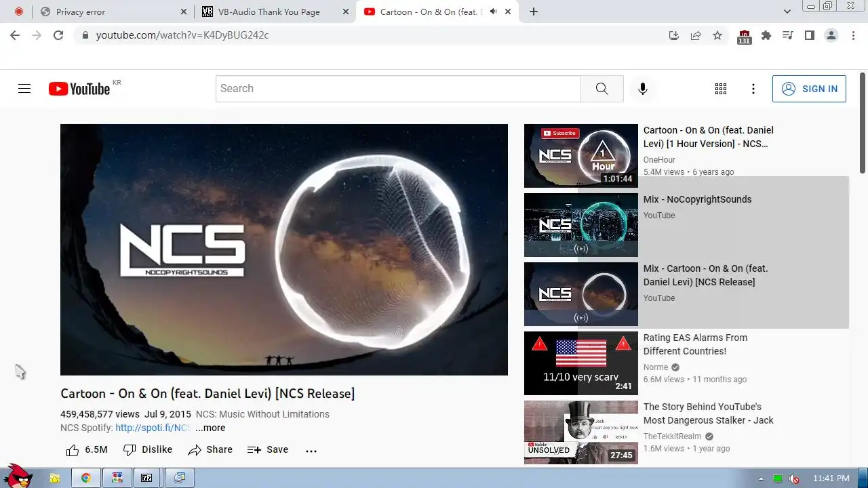Open the 1 Hour Version thumbnail

click(581, 156)
